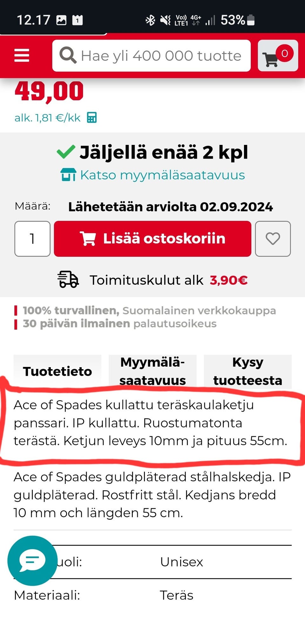Add item to wishlist with heart icon
Viewport: 305px width, 644px height.
(x=273, y=239)
